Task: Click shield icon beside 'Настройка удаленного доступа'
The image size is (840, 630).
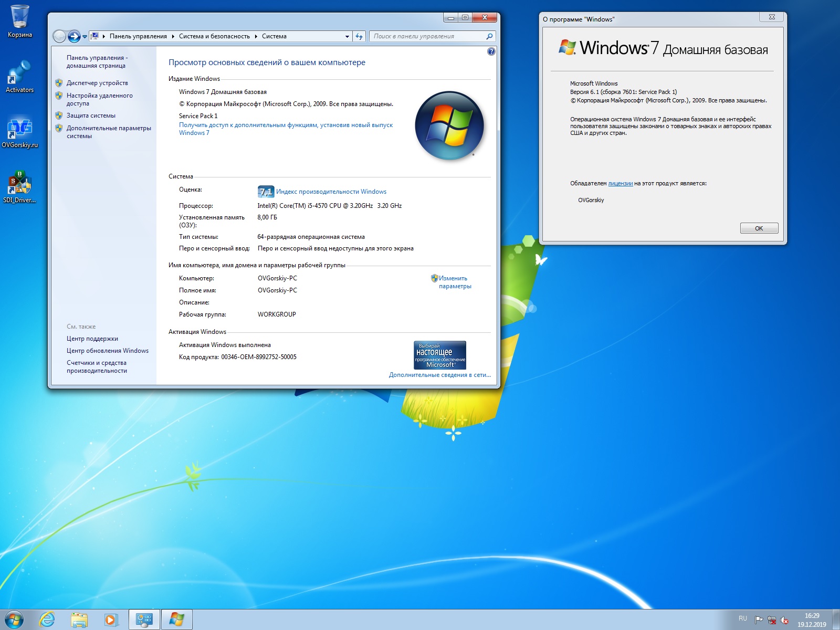Action: 59,96
